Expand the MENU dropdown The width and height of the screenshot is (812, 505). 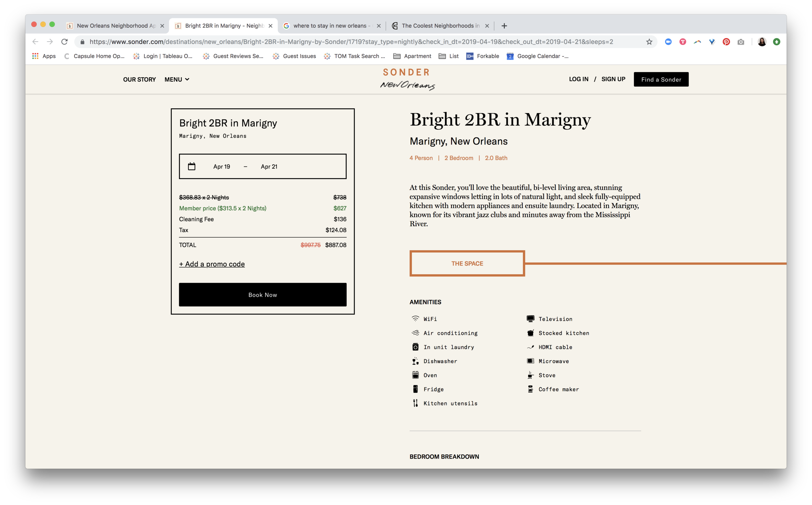click(x=177, y=80)
